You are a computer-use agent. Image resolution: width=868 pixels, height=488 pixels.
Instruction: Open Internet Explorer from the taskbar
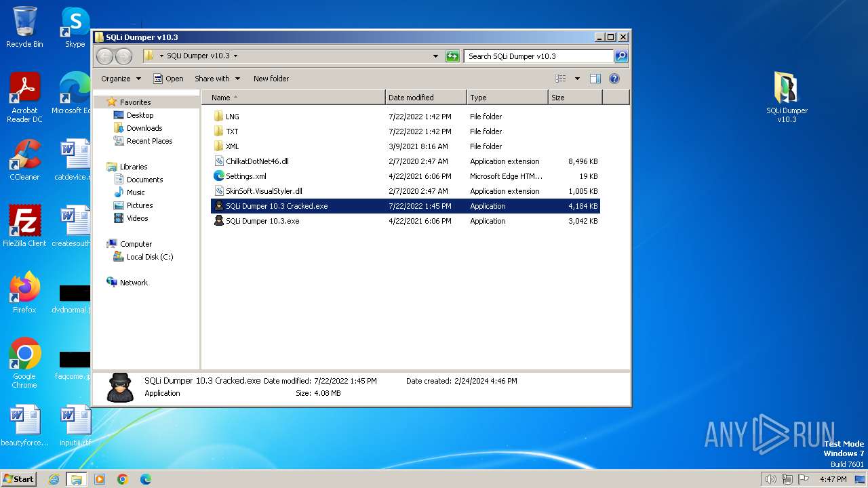point(54,479)
